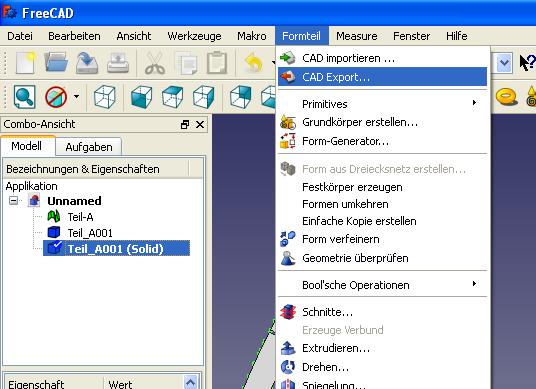Choose Form verfeinern menu entry
The height and width of the screenshot is (389, 536).
(383, 239)
